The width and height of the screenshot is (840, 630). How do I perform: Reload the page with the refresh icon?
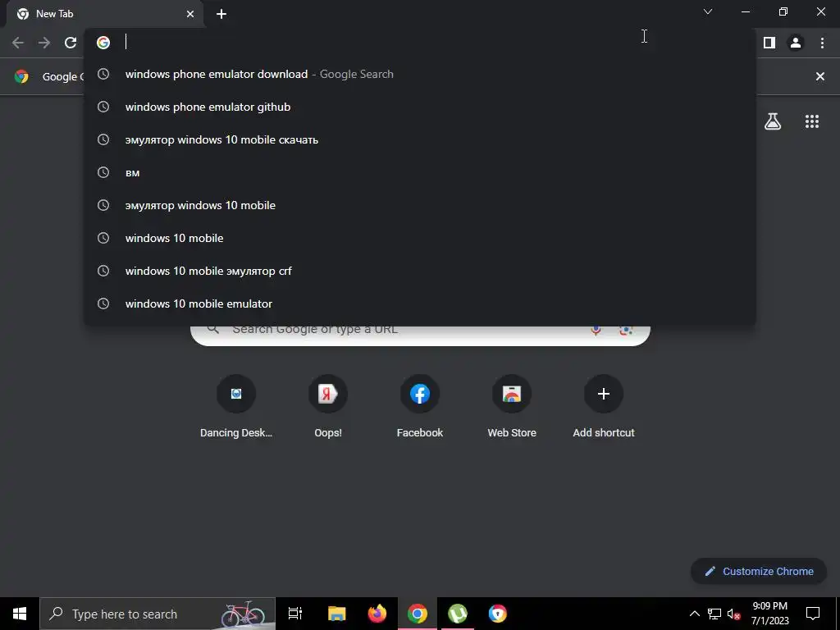coord(71,43)
